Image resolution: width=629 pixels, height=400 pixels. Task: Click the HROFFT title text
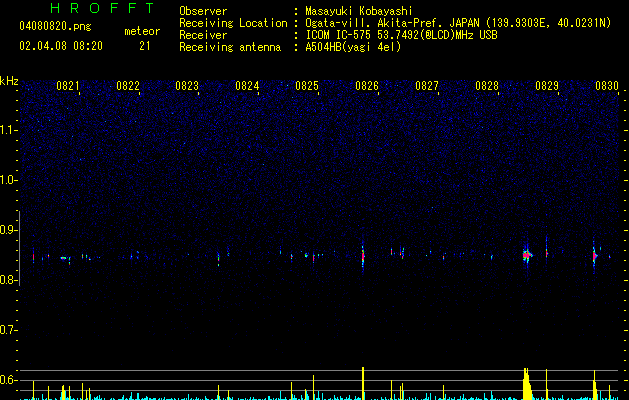point(103,8)
